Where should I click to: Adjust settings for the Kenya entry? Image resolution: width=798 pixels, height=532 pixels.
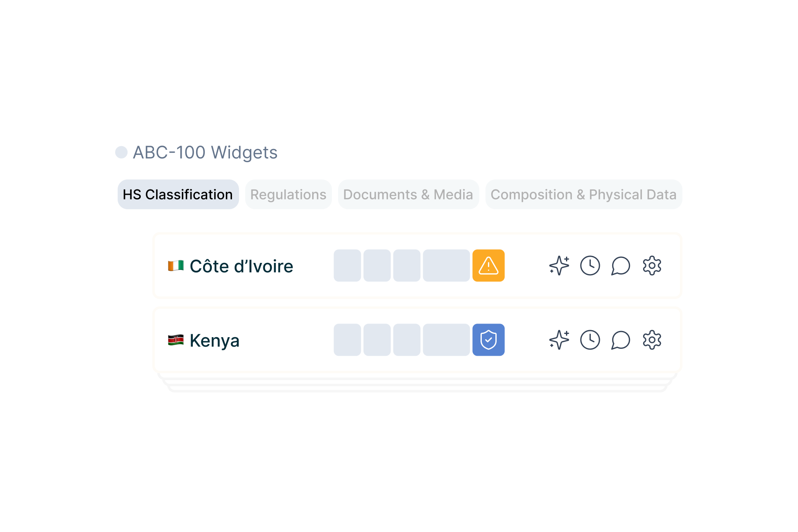(652, 340)
